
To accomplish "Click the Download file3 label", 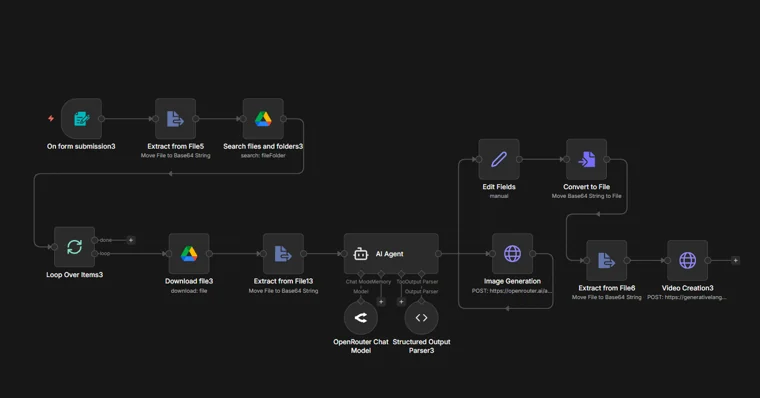I will (x=189, y=281).
